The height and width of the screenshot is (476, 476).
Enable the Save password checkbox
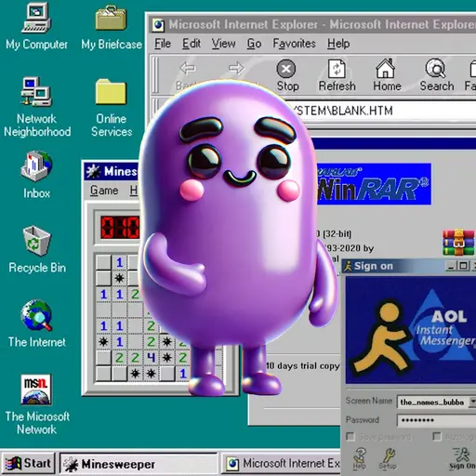(350, 437)
